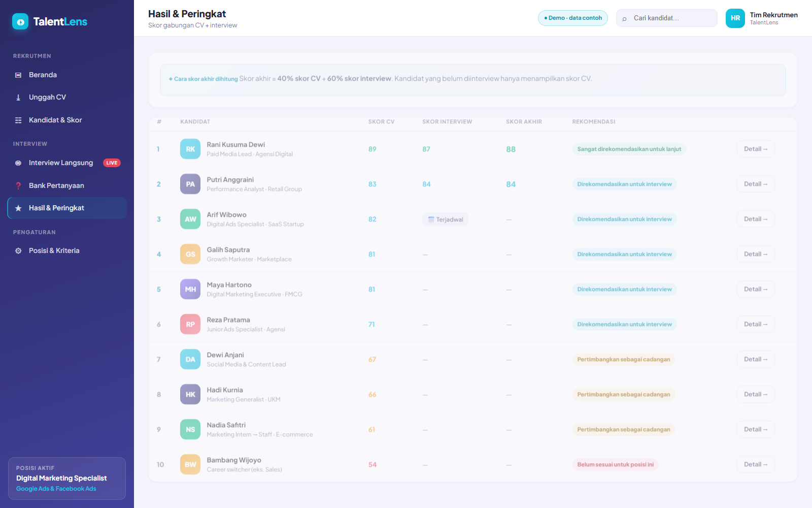This screenshot has height=508, width=812.
Task: Click the Interview Langsung record icon
Action: [x=18, y=163]
